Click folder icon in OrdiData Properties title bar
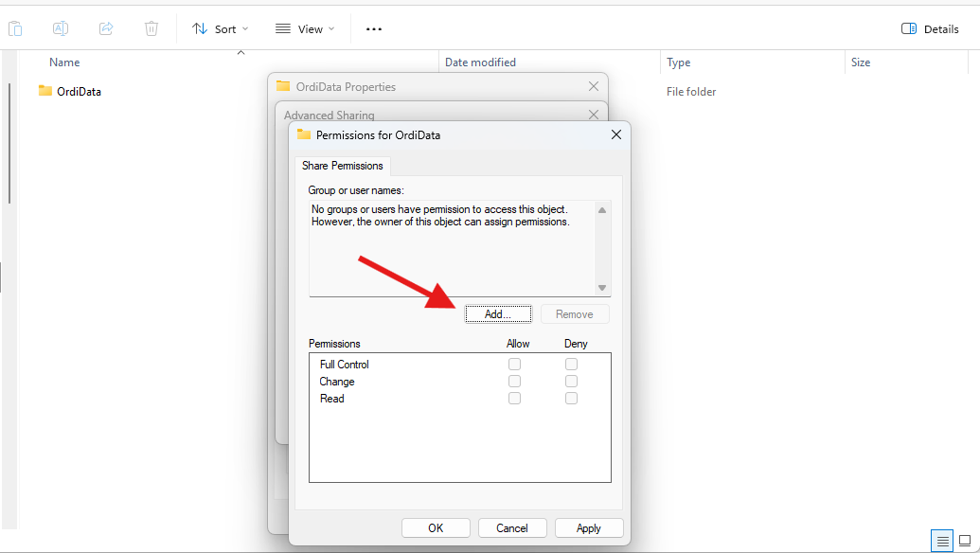The height and width of the screenshot is (553, 980). click(x=283, y=85)
